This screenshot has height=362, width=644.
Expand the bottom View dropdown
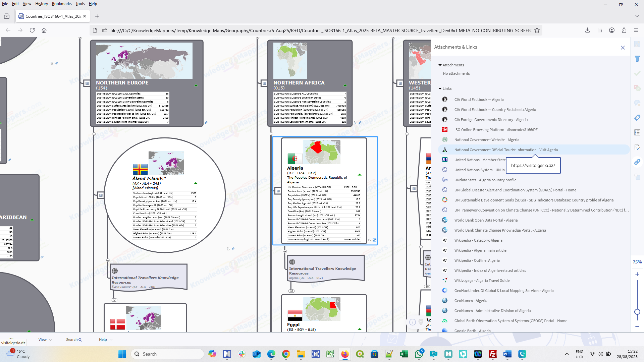45,340
